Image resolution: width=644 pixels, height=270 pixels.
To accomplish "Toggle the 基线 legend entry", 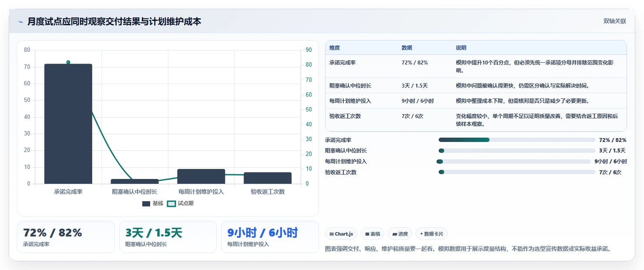I will coord(152,203).
